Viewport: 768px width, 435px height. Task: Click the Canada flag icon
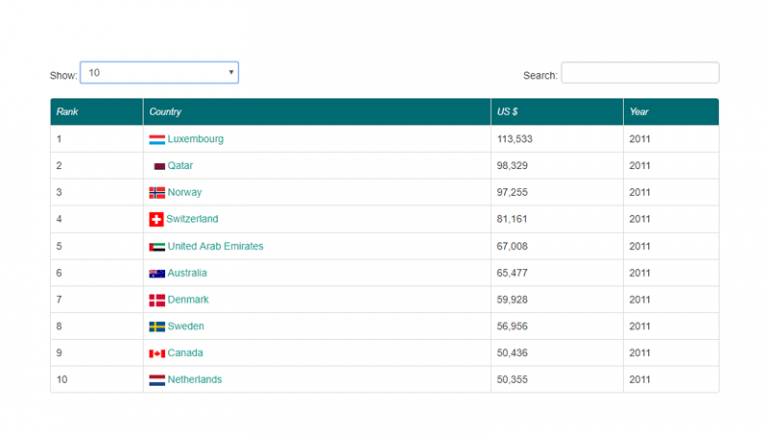click(157, 353)
